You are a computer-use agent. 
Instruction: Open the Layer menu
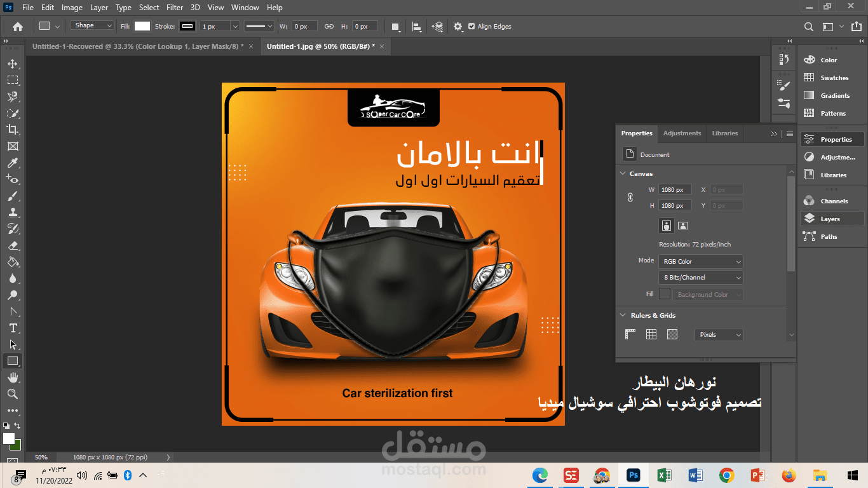pyautogui.click(x=99, y=8)
